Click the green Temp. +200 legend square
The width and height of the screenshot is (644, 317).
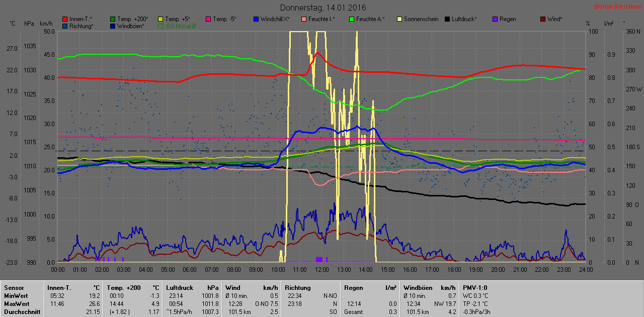coord(113,19)
